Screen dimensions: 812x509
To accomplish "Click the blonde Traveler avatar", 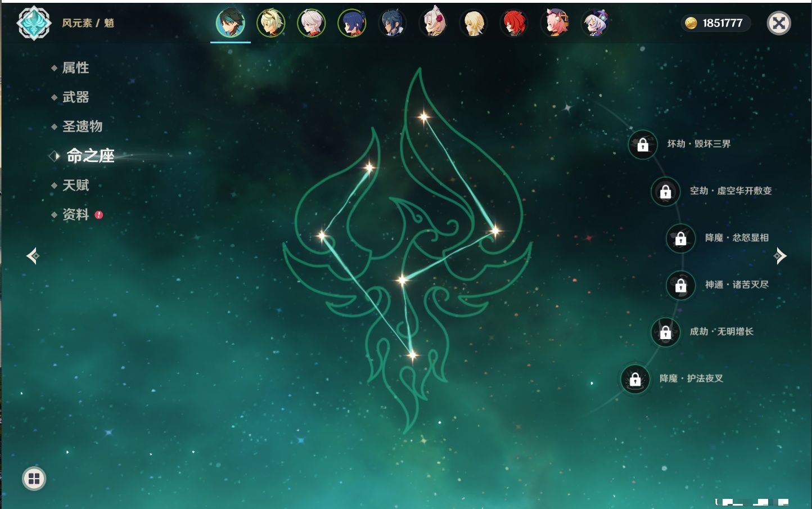I will tap(473, 24).
